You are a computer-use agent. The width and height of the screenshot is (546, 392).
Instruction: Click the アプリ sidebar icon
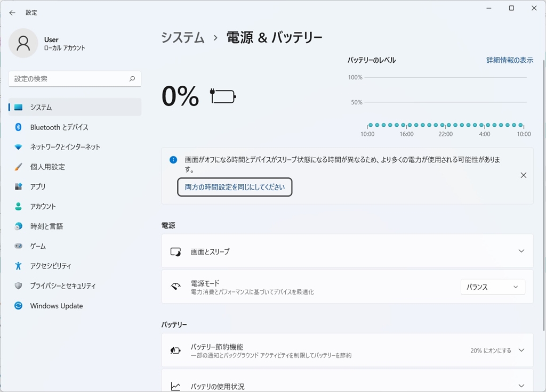(x=18, y=186)
